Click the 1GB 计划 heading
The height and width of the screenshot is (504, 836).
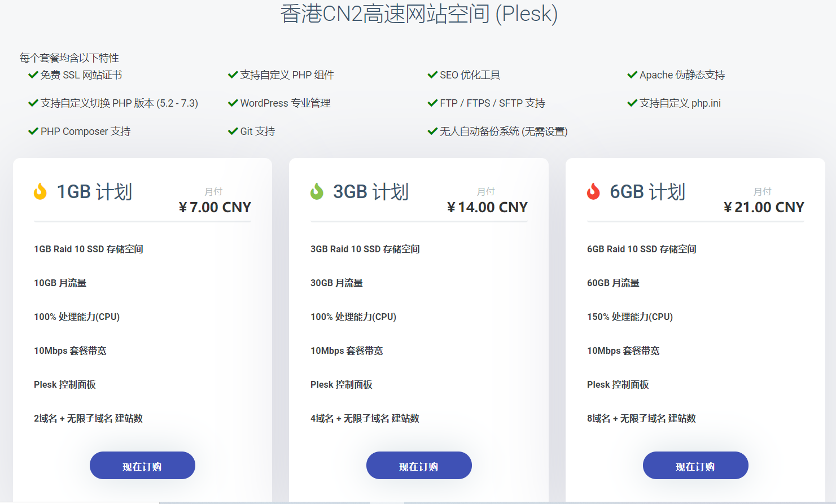94,192
